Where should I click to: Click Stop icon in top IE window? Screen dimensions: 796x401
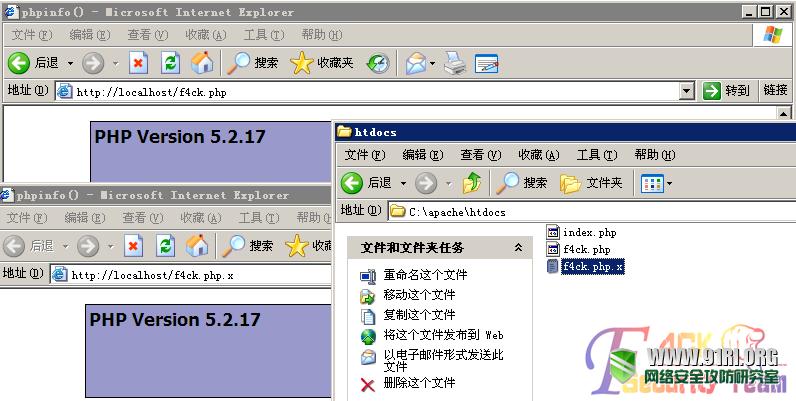(138, 63)
